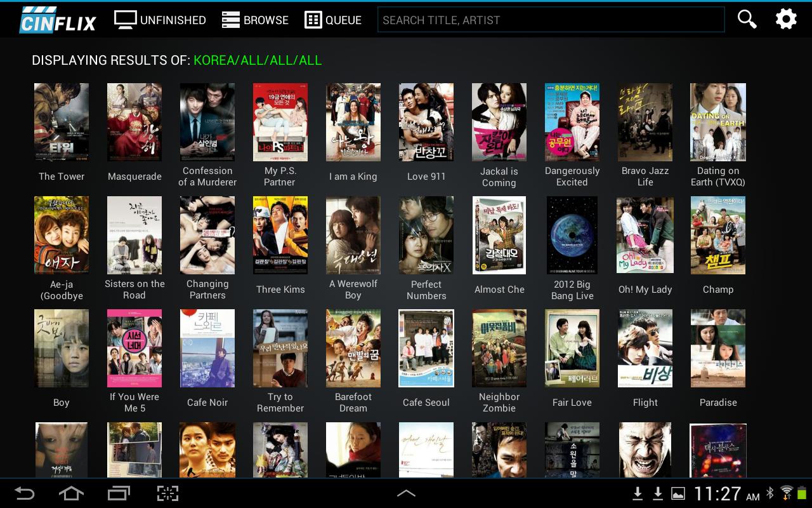Viewport: 812px width, 508px height.
Task: Open the 'Dating on Earth (TVXQ)' title
Action: point(718,122)
